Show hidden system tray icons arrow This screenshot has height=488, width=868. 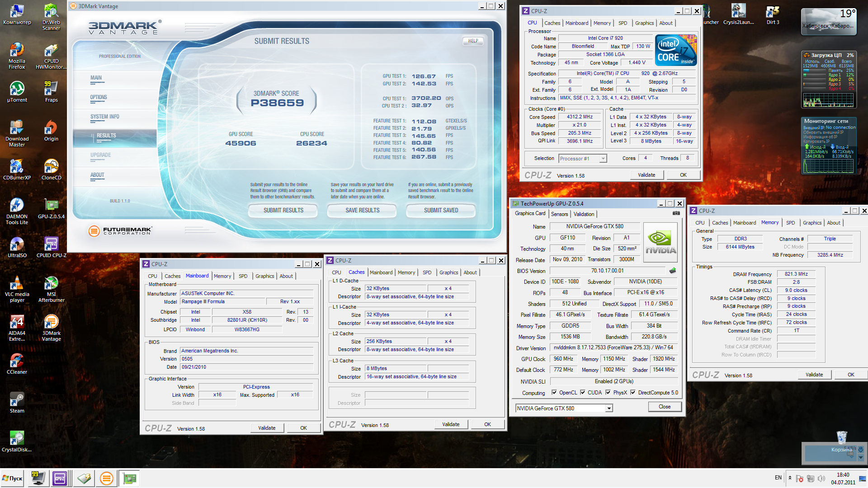(x=790, y=478)
